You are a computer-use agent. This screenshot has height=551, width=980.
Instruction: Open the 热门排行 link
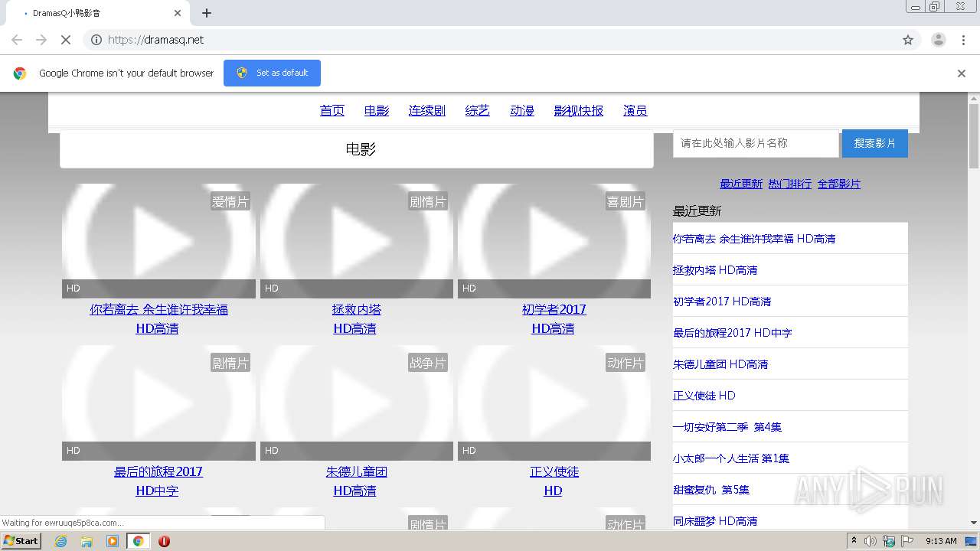click(x=790, y=184)
